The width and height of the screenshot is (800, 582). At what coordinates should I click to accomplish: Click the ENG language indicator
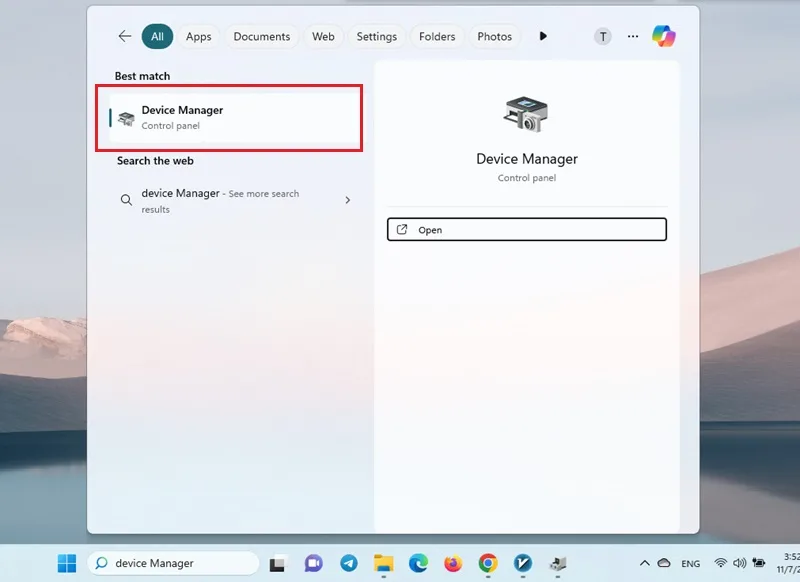pos(690,564)
